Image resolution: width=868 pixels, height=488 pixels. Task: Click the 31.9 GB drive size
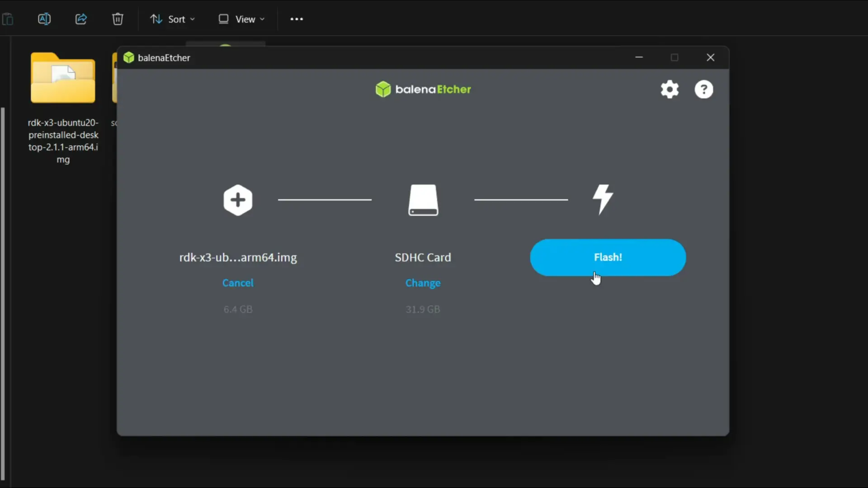coord(423,310)
